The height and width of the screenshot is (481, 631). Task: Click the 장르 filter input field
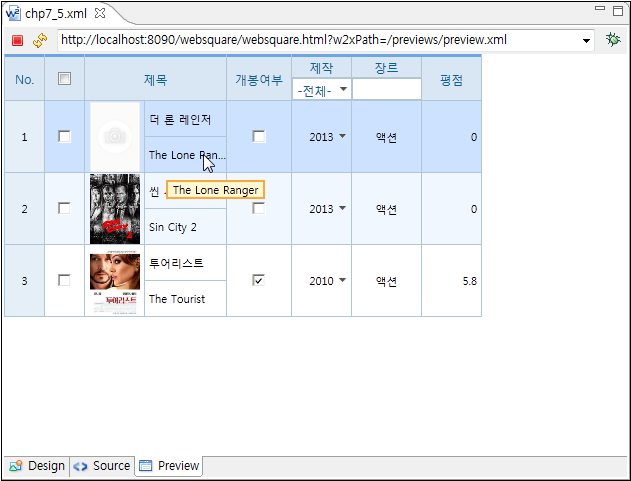point(386,90)
